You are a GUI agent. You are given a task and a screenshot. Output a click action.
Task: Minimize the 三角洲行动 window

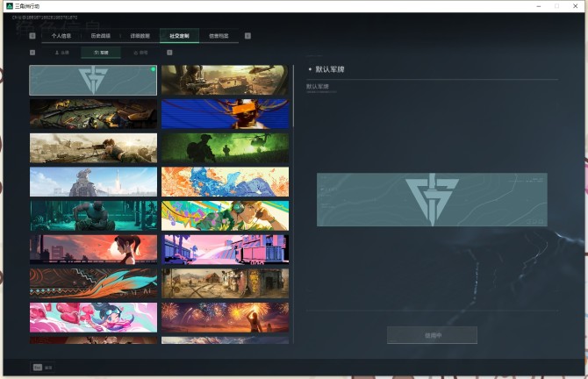[x=539, y=6]
